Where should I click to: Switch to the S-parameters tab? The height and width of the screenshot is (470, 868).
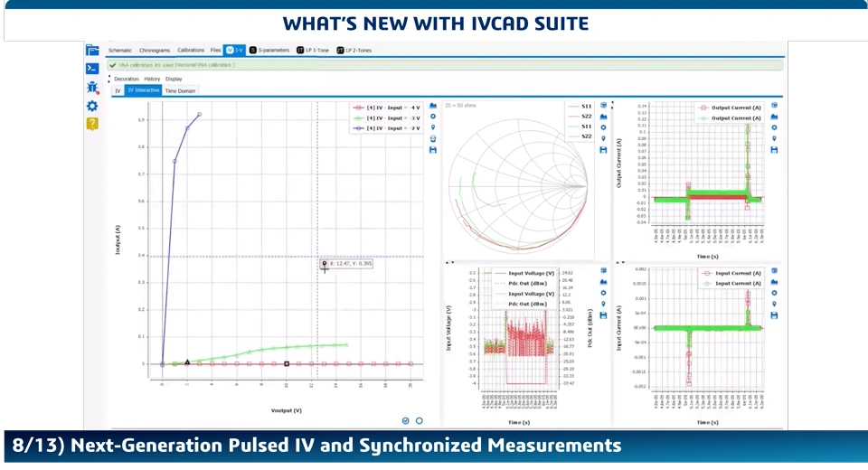pos(269,51)
